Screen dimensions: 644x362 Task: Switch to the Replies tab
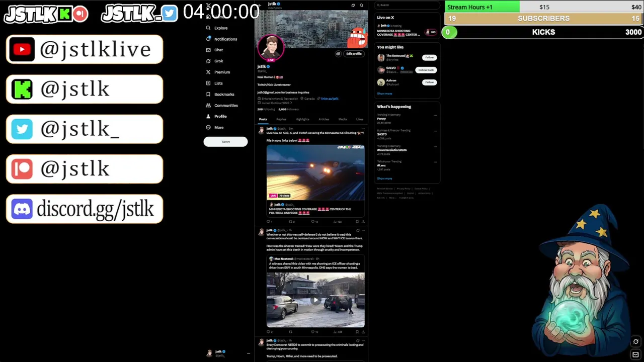click(281, 120)
